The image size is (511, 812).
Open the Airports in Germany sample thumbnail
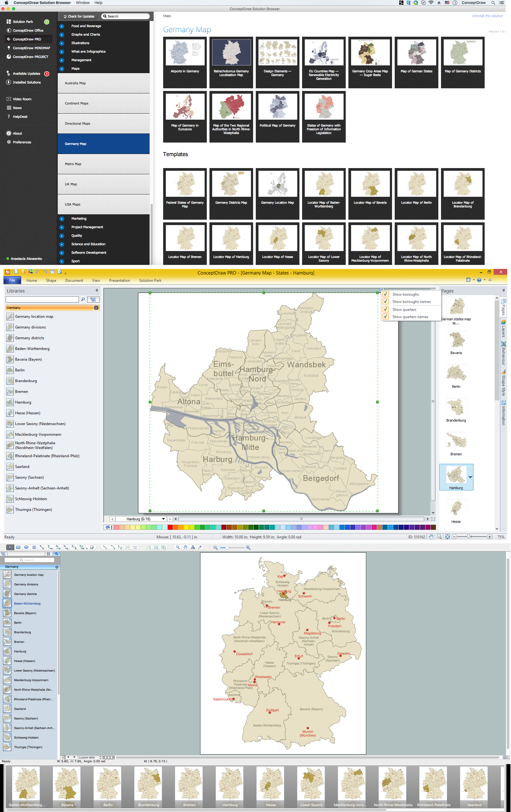(x=185, y=63)
